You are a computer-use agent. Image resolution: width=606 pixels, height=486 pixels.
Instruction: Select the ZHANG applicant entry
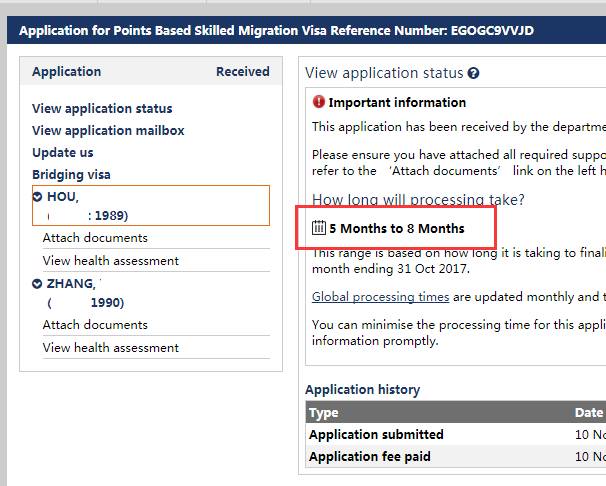point(151,293)
